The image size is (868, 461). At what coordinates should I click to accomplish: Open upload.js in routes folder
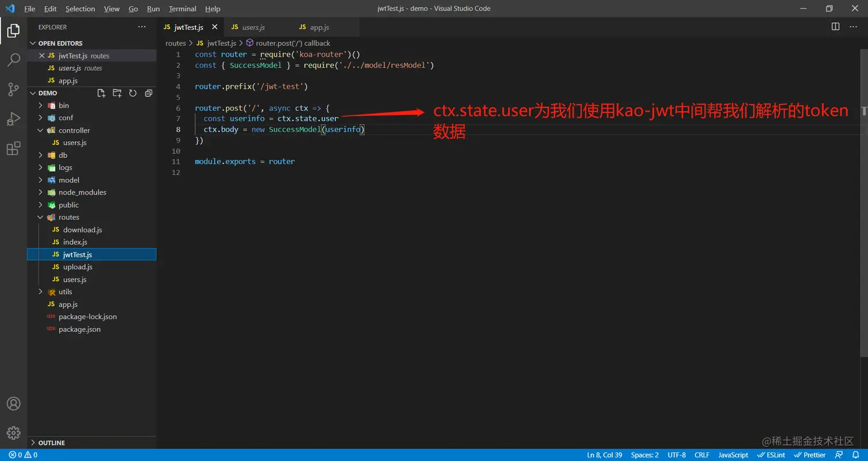[92, 267]
